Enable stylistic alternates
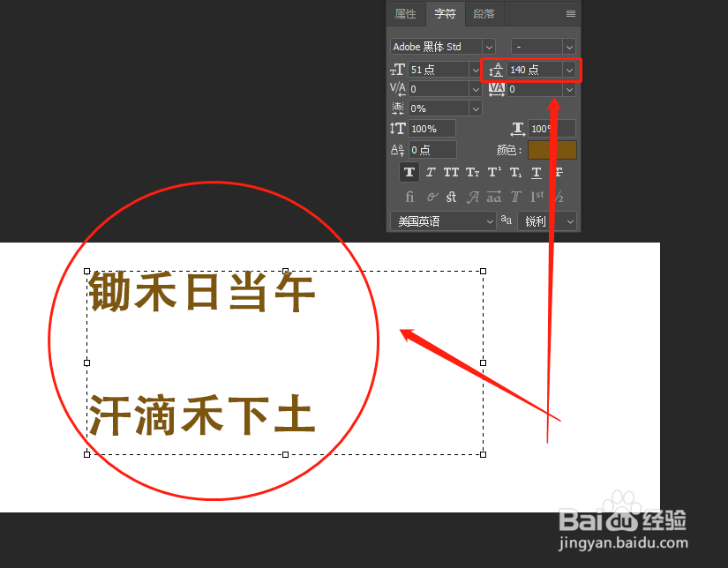Screen dimensions: 728x568 [x=494, y=197]
